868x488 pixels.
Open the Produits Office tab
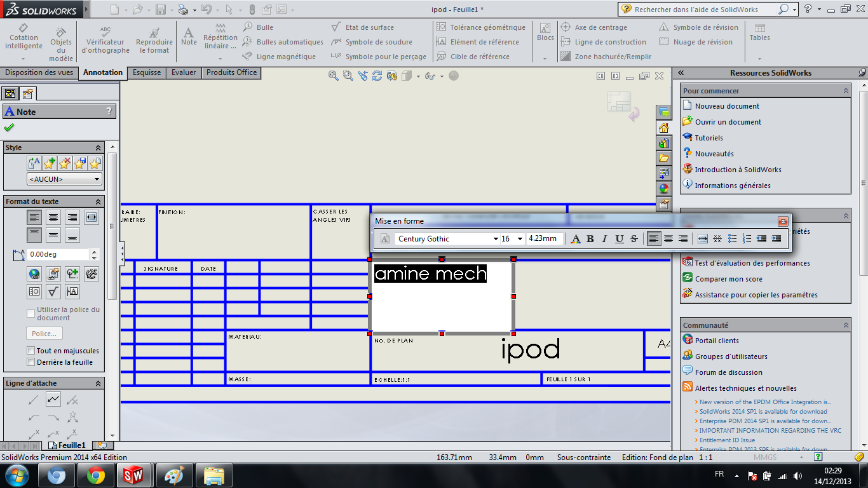[231, 72]
